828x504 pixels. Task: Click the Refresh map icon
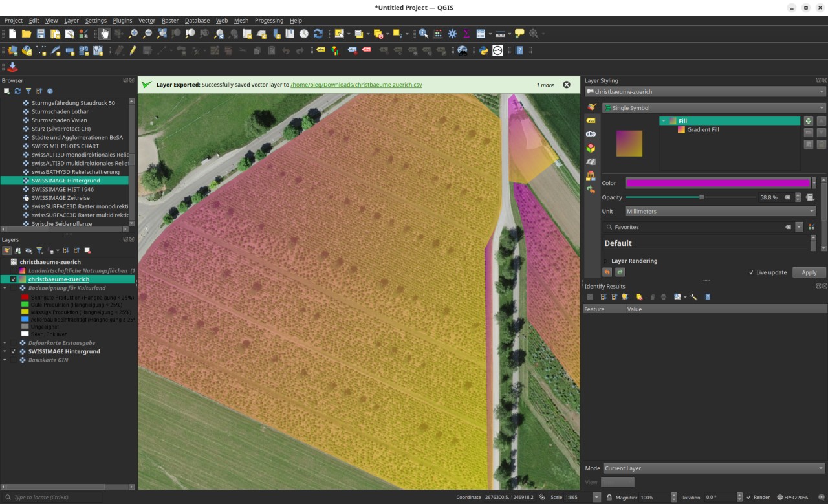click(x=318, y=34)
